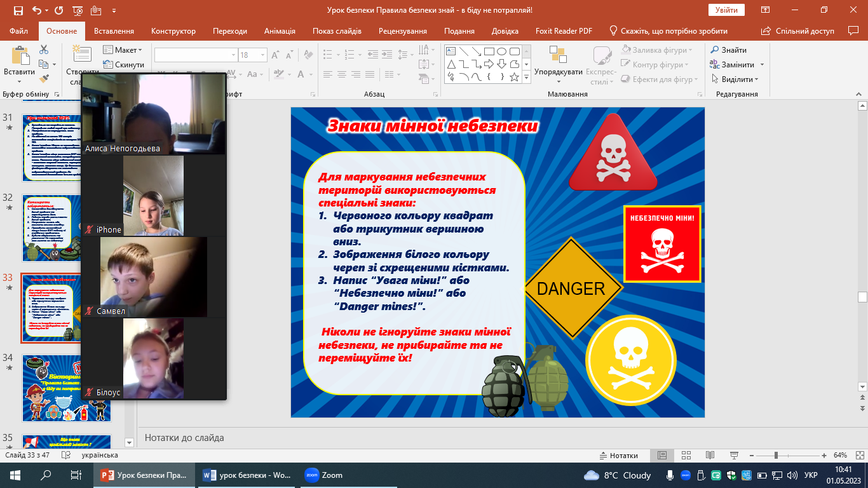Open Word 'урок безпеки' taskbar item
868x488 pixels.
247,475
